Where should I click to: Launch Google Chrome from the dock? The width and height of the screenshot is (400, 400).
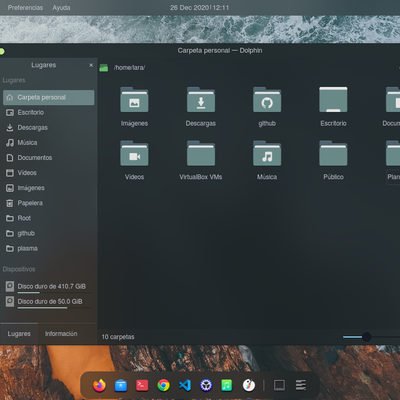(x=163, y=385)
